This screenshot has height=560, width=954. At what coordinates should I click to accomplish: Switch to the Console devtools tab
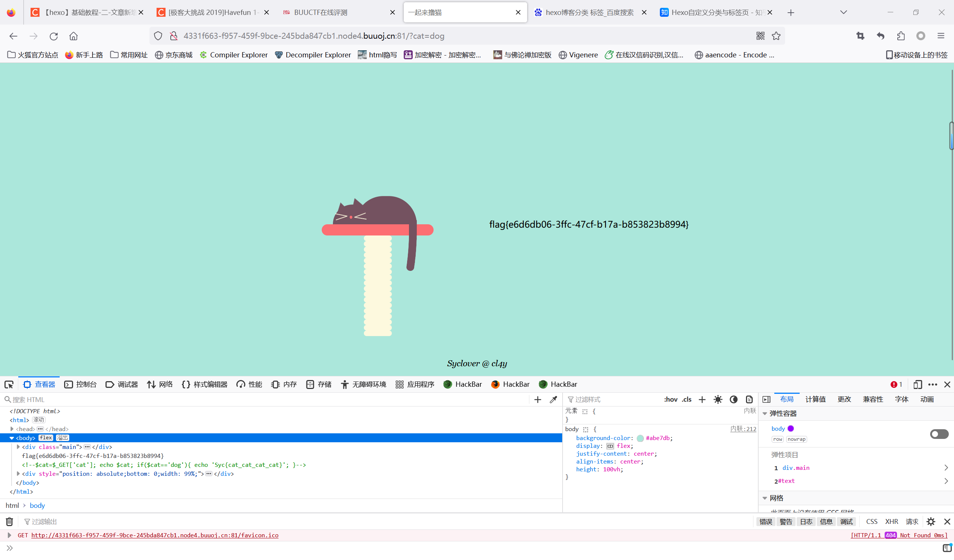pyautogui.click(x=80, y=385)
